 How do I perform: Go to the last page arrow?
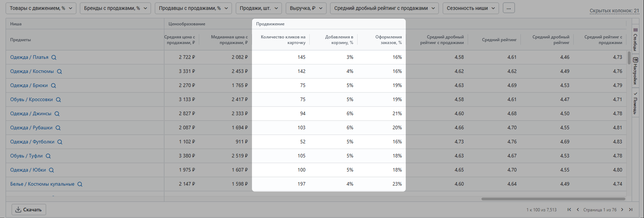pos(631,210)
